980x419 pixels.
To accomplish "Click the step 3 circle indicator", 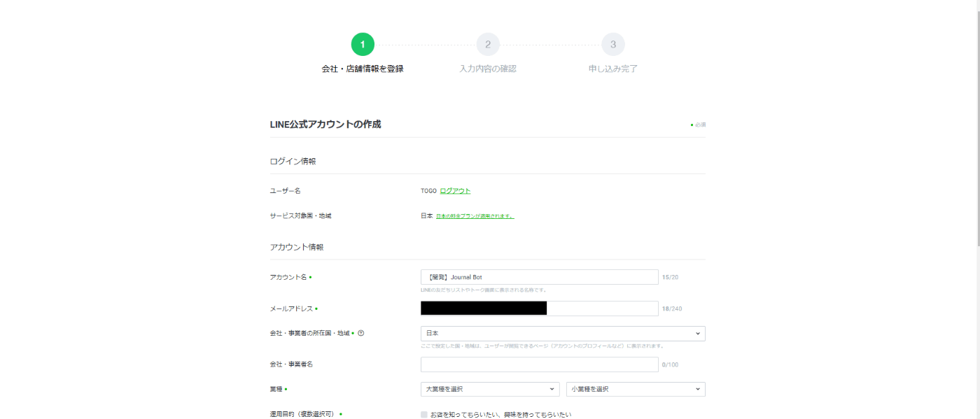I will (x=613, y=44).
